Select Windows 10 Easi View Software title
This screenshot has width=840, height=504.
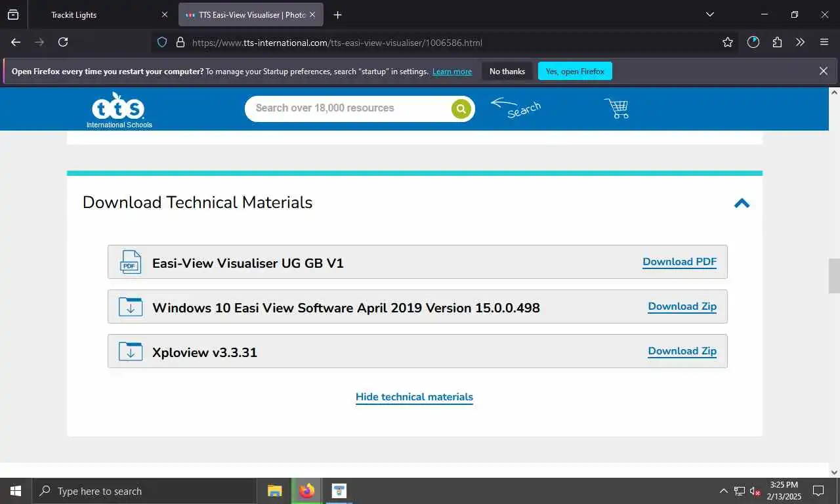[x=346, y=308]
